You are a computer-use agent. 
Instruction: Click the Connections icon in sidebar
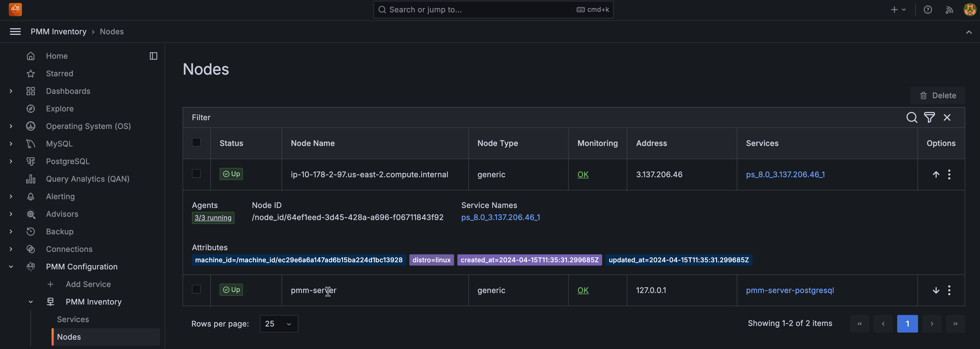point(31,249)
